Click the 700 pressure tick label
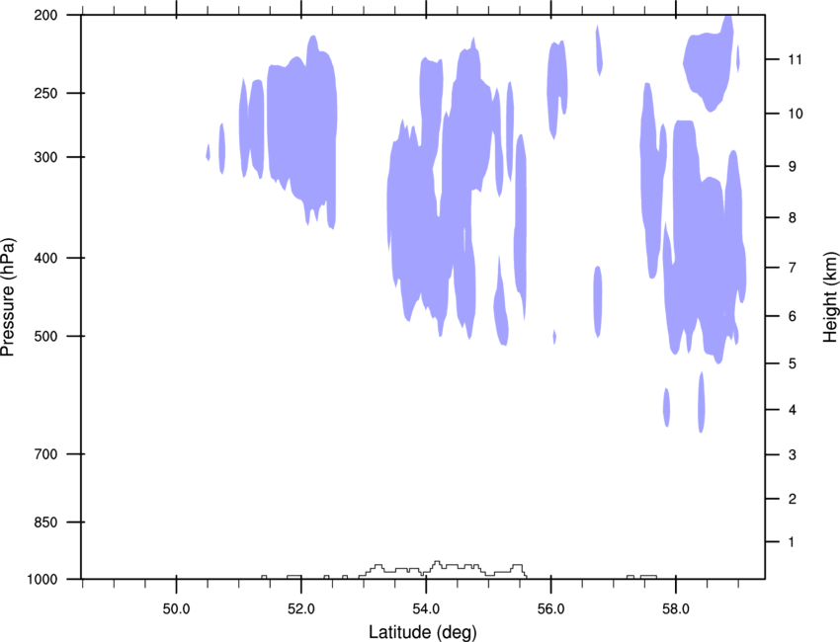Viewport: 840px width, 642px height. [x=45, y=454]
